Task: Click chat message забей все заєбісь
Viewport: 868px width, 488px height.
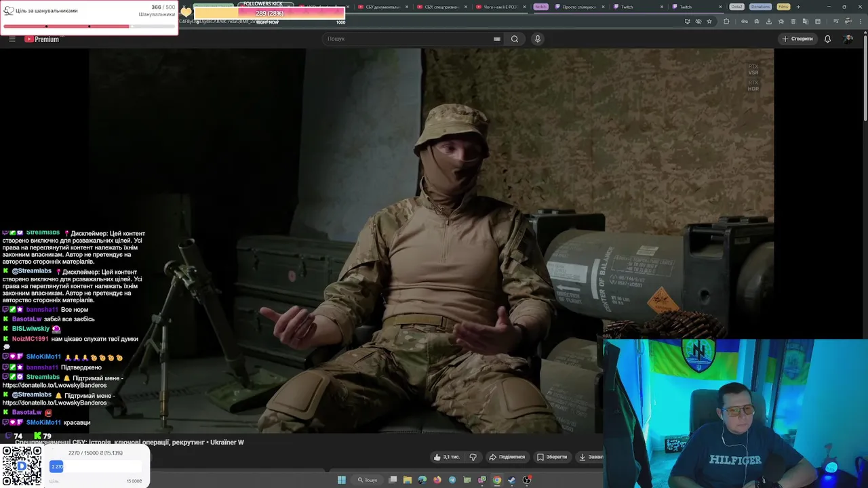Action: (69, 319)
